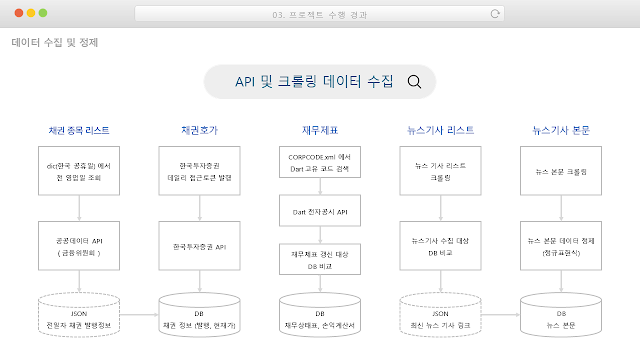
Task: Click the '뉴스기사 본문' column heading
Action: pos(561,130)
